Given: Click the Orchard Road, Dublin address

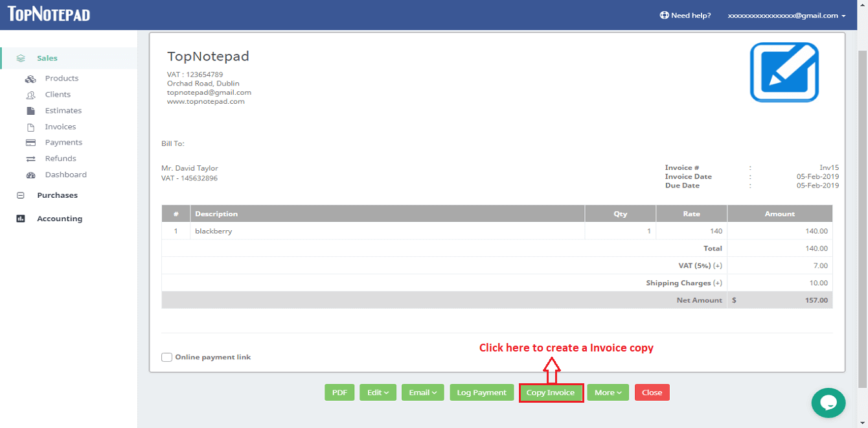Looking at the screenshot, I should (x=203, y=84).
